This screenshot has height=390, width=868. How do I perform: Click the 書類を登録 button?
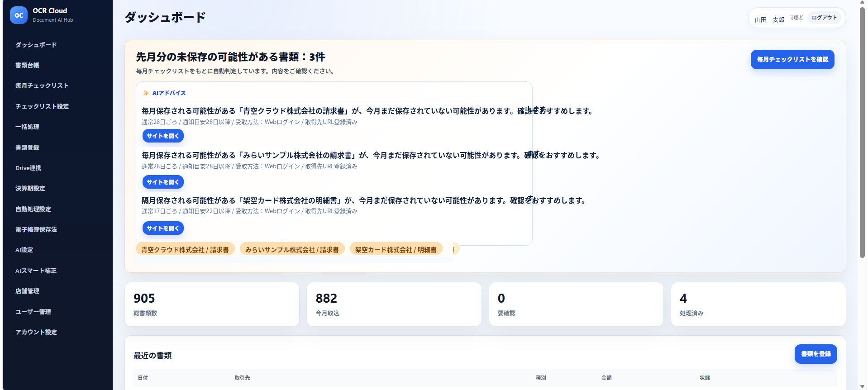(816, 354)
